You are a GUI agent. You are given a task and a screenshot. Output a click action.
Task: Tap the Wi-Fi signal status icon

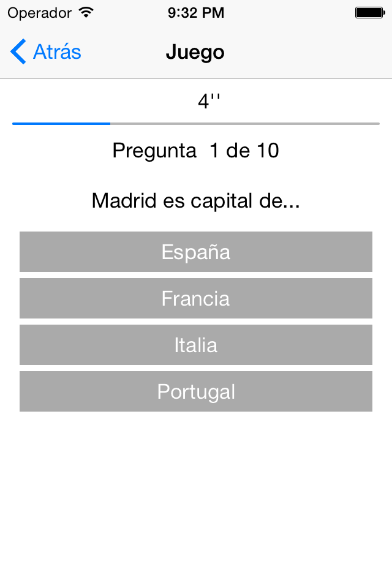[x=86, y=13]
